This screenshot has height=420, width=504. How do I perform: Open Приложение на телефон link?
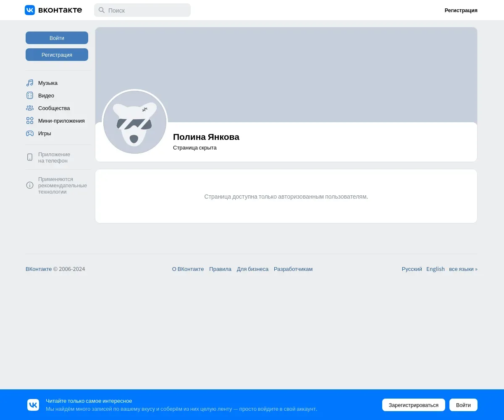click(x=54, y=157)
